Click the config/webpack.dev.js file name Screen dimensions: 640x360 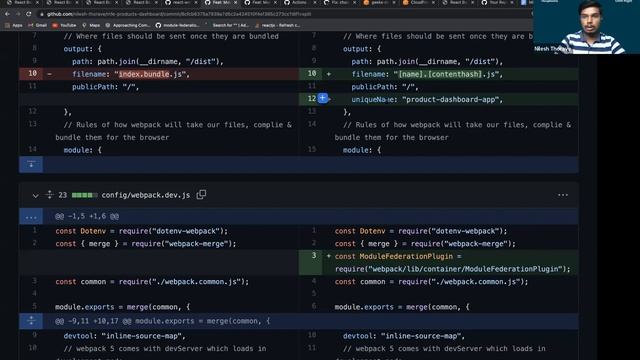pos(146,195)
